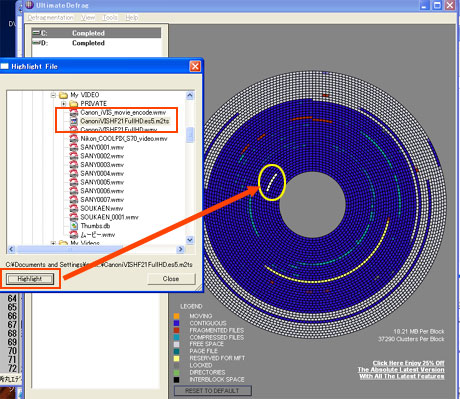460x399 pixels.
Task: Click the file icon of SOUKAEN.wmv
Action: coord(74,208)
